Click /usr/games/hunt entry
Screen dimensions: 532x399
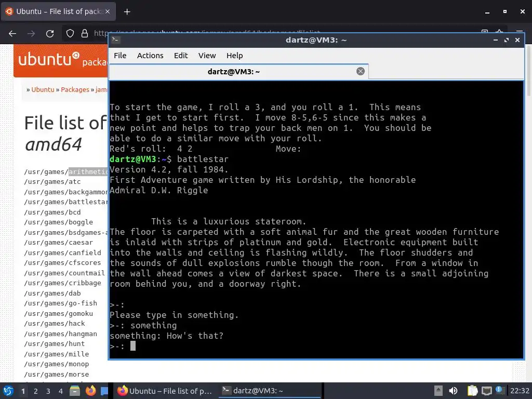point(54,344)
